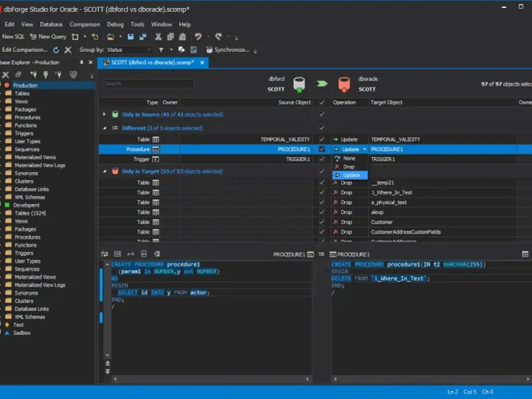Toggle the TRIGGER1 row checkbox

(322, 160)
